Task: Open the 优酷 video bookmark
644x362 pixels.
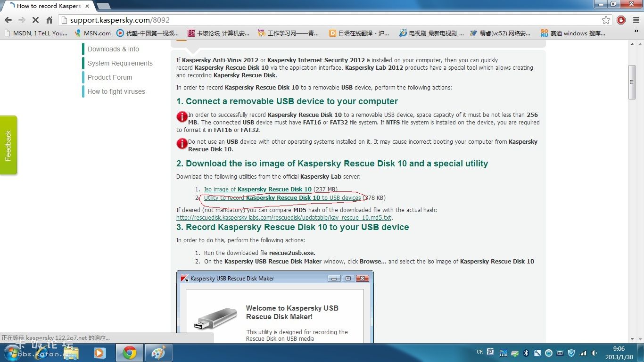Action: [148, 33]
